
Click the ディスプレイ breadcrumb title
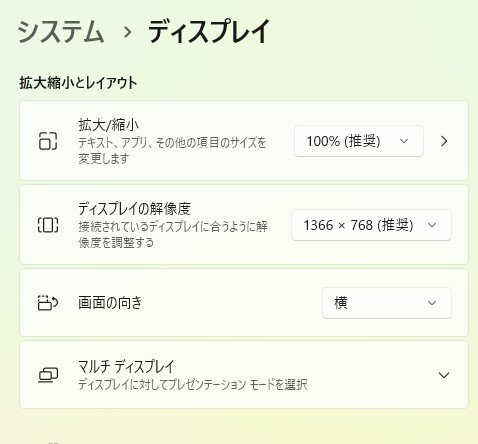(209, 32)
